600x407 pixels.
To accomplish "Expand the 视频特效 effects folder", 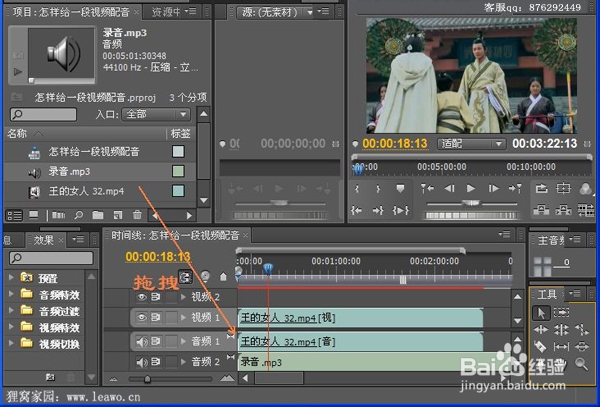I will pos(11,326).
